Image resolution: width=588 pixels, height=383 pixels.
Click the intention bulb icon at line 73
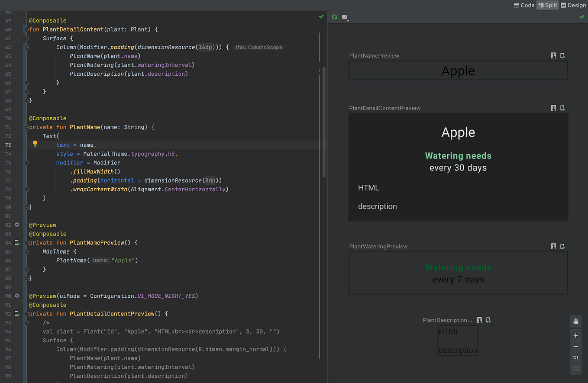coord(35,143)
